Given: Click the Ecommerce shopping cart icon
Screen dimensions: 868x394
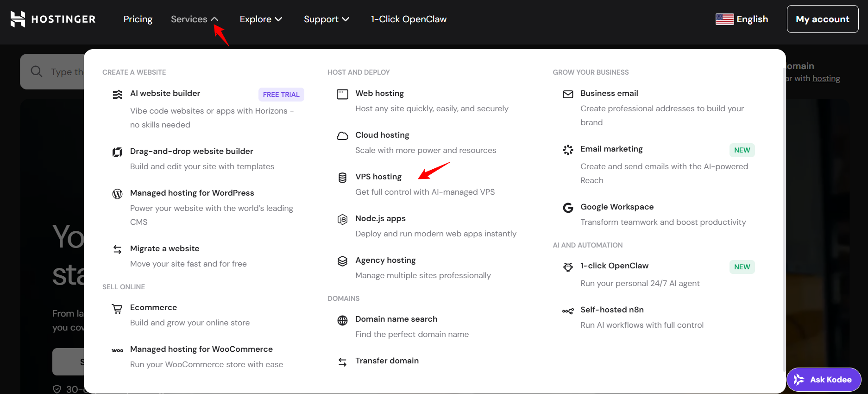Looking at the screenshot, I should tap(118, 308).
